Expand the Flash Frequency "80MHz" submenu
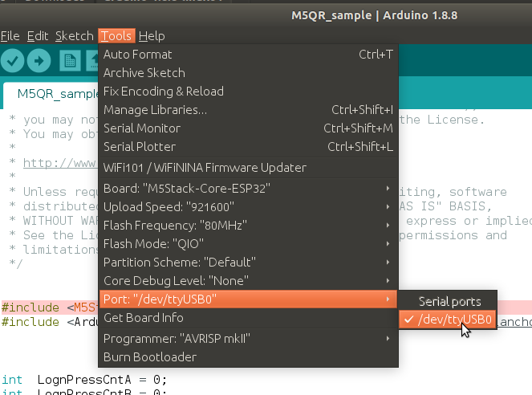This screenshot has width=532, height=395. pyautogui.click(x=248, y=226)
